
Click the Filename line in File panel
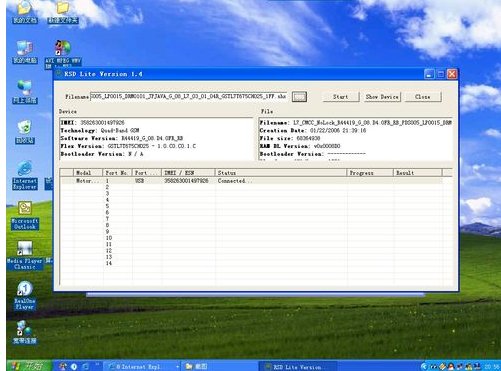coord(355,123)
